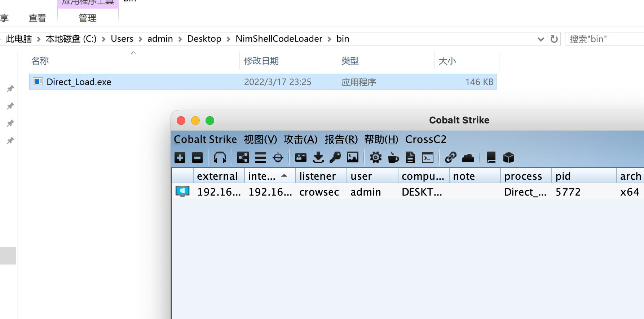The height and width of the screenshot is (319, 644).
Task: Open the 视图(V) menu
Action: click(260, 139)
